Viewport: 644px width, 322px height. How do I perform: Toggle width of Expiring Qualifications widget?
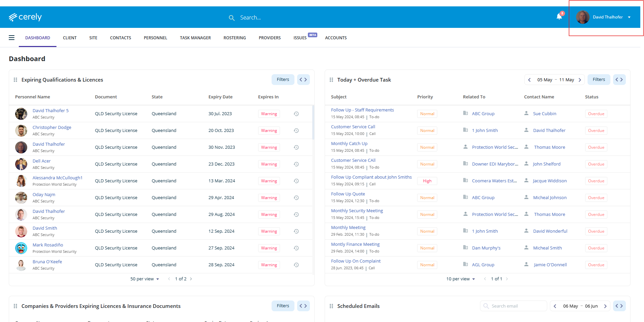pos(303,80)
